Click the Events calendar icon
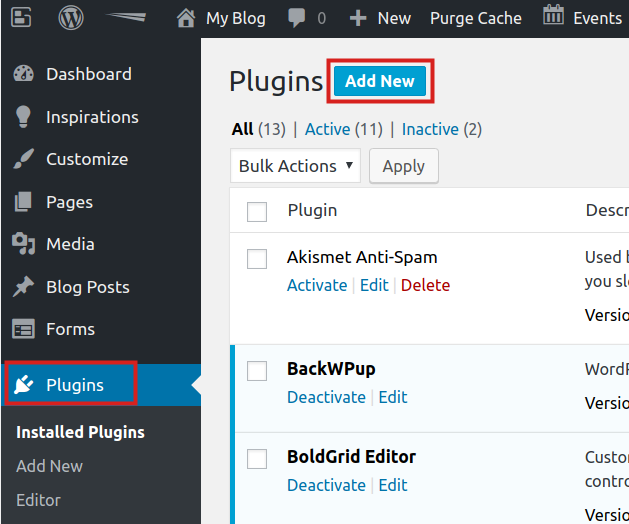This screenshot has height=524, width=629. (x=553, y=16)
